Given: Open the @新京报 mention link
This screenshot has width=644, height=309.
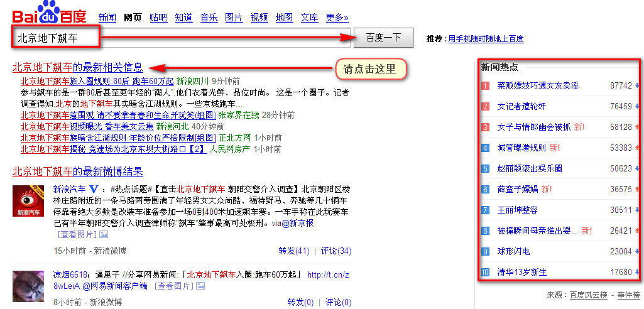Looking at the screenshot, I should coord(298,224).
